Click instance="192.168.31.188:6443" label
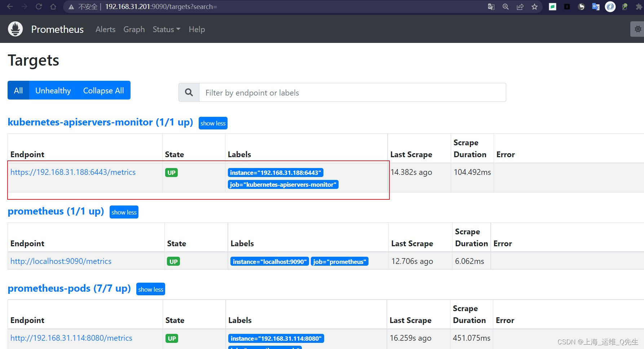 pyautogui.click(x=275, y=173)
